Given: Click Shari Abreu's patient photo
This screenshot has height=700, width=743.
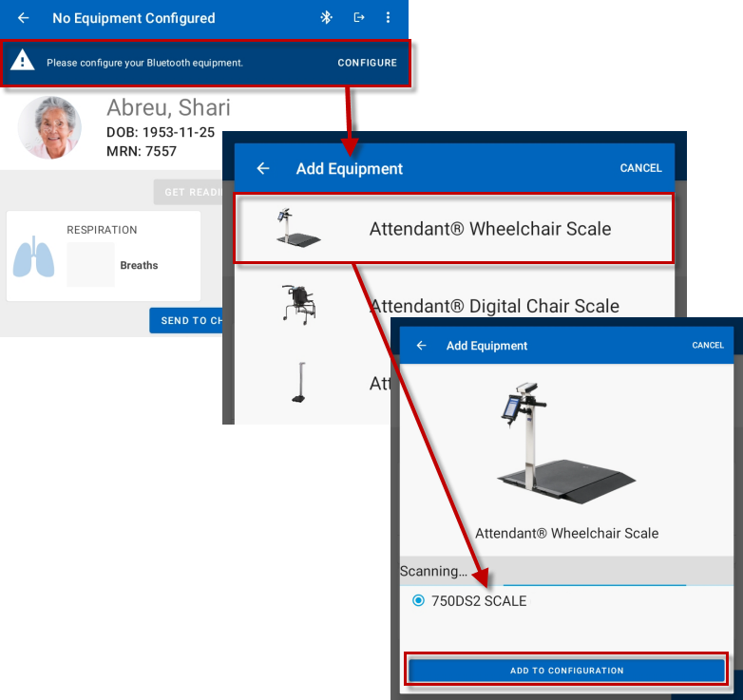Looking at the screenshot, I should [49, 127].
